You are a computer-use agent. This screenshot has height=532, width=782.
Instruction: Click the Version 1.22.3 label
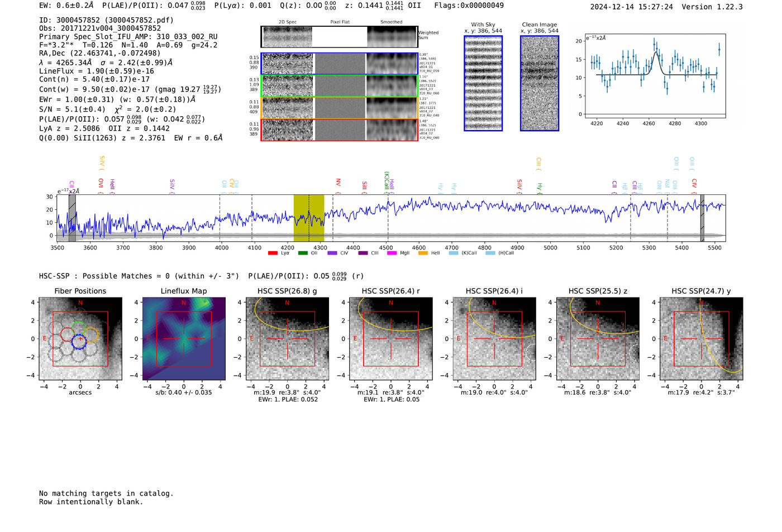pyautogui.click(x=712, y=7)
